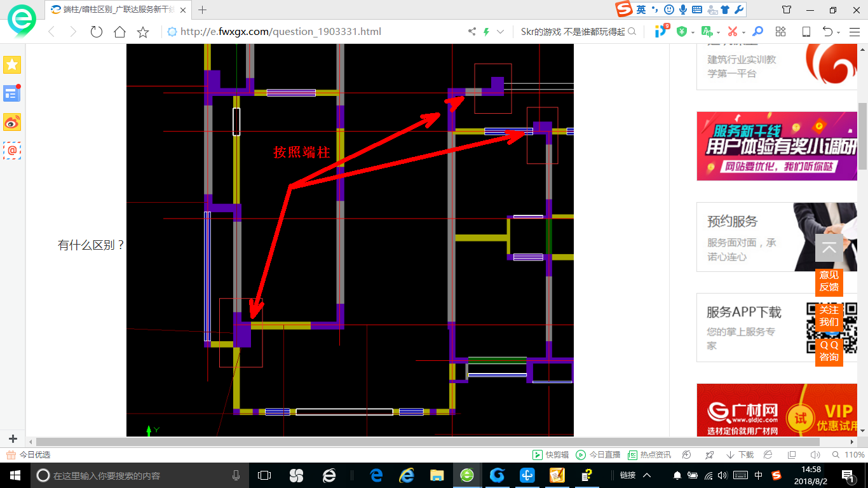The width and height of the screenshot is (868, 488).
Task: Go forward with the forward arrow
Action: 73,32
